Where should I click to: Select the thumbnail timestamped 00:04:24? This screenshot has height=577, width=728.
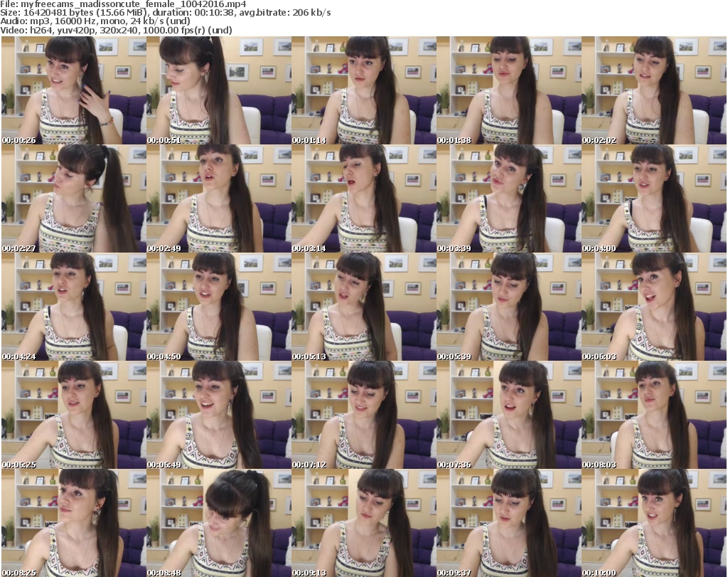(x=74, y=307)
